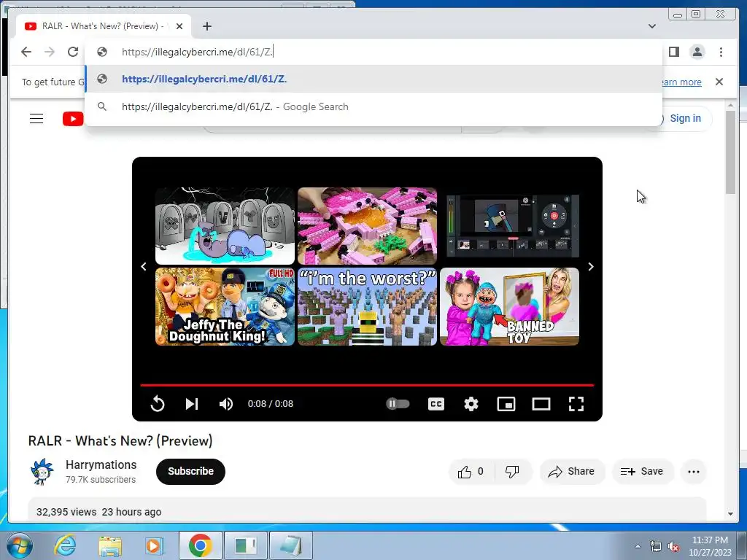Like the video

point(471,472)
